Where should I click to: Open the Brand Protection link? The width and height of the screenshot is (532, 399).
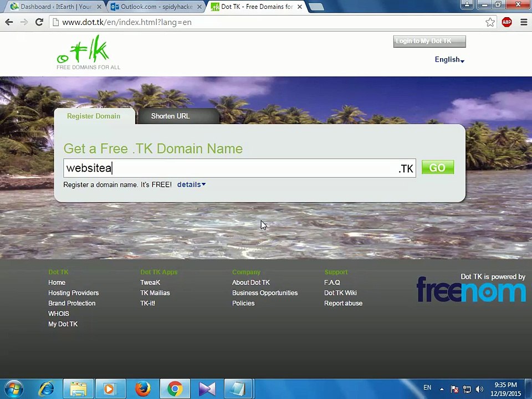71,303
